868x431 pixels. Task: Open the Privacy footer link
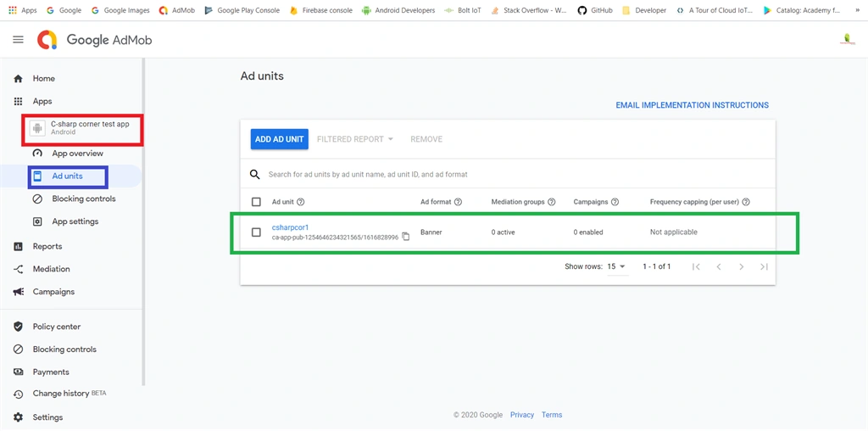click(522, 415)
